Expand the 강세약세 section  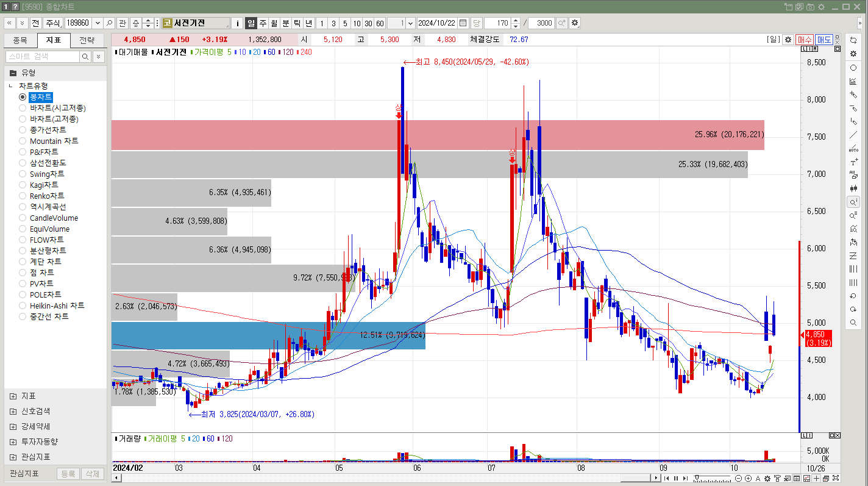coord(13,426)
